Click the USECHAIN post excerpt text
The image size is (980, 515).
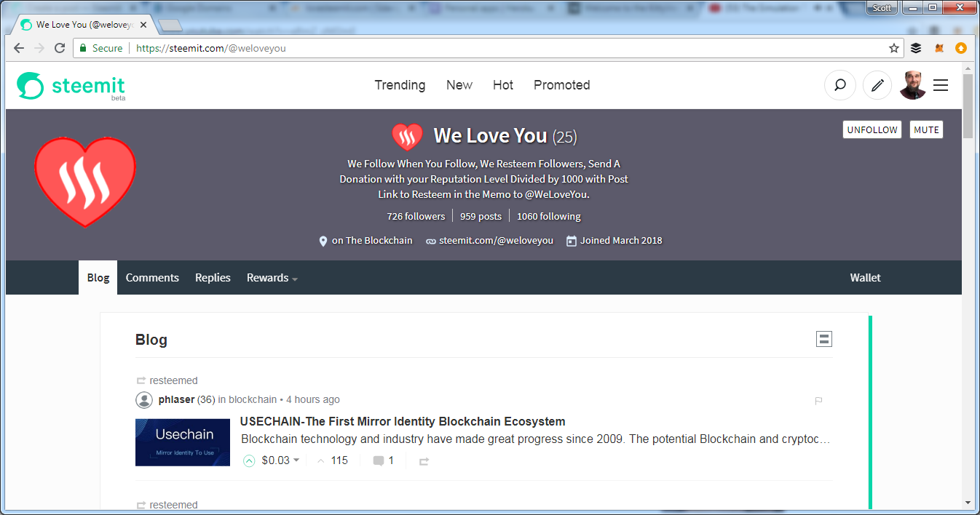coord(536,439)
